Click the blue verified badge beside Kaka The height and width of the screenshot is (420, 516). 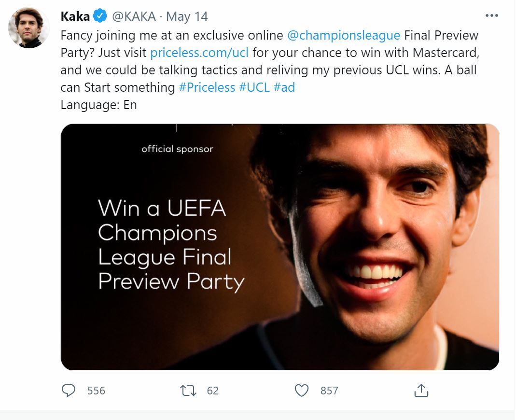(99, 16)
